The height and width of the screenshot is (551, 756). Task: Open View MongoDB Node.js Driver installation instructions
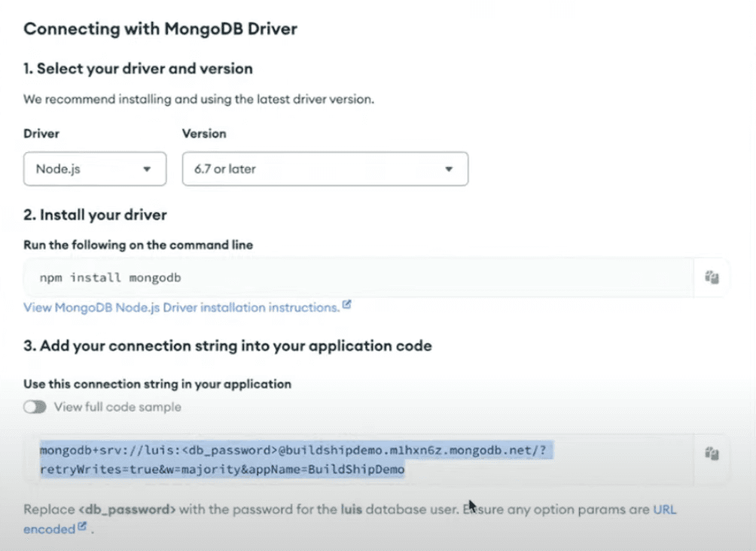(x=181, y=308)
